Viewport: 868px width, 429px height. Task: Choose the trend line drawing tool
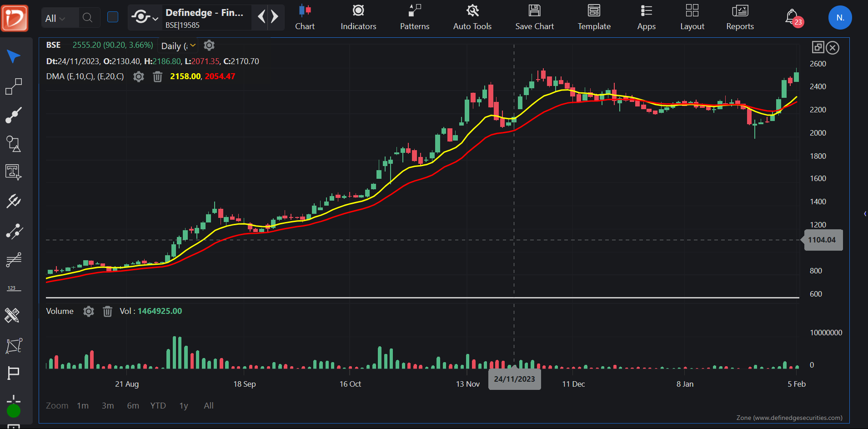14,115
